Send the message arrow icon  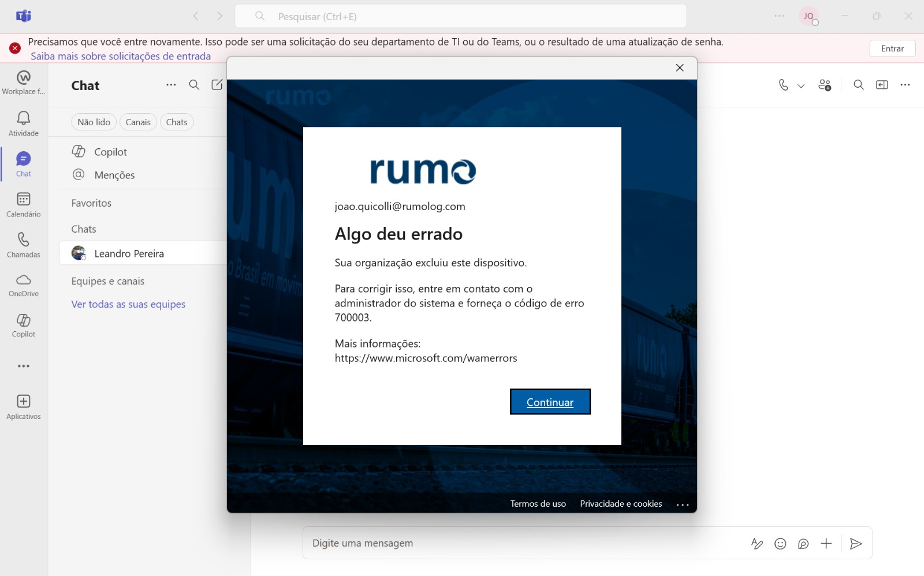pos(856,543)
